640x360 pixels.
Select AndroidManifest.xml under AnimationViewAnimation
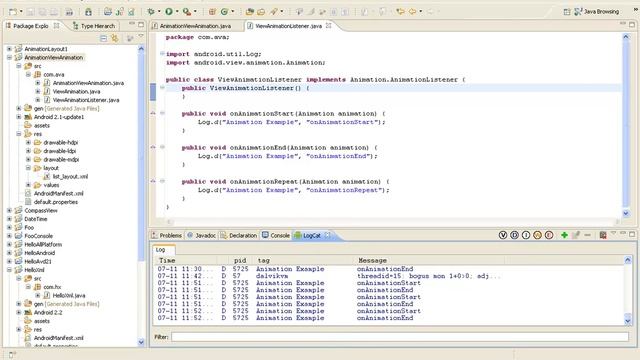(x=58, y=193)
